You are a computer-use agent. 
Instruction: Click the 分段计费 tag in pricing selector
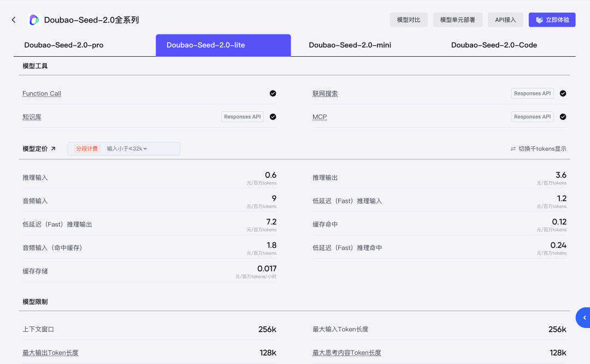(x=87, y=148)
